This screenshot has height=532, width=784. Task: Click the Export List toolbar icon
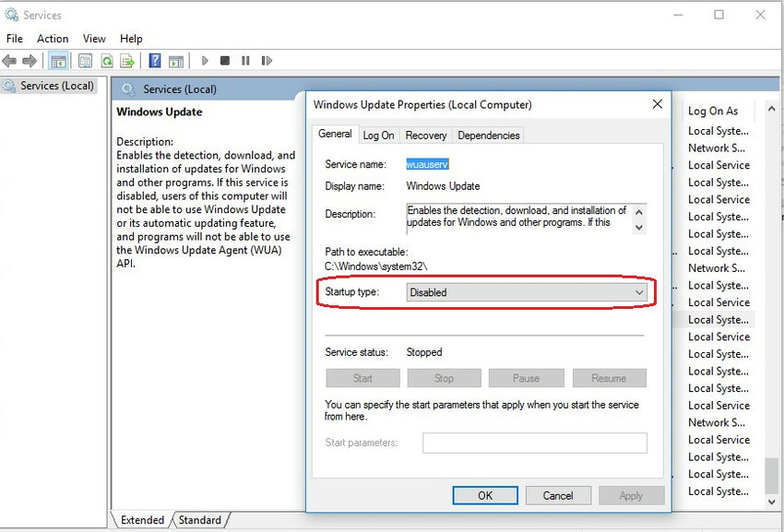click(x=127, y=61)
